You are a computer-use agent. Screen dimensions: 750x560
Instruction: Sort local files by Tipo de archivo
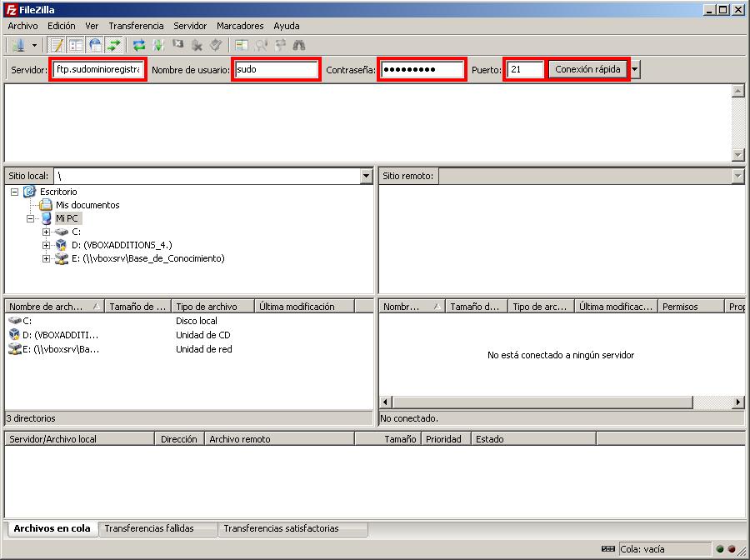click(x=212, y=307)
